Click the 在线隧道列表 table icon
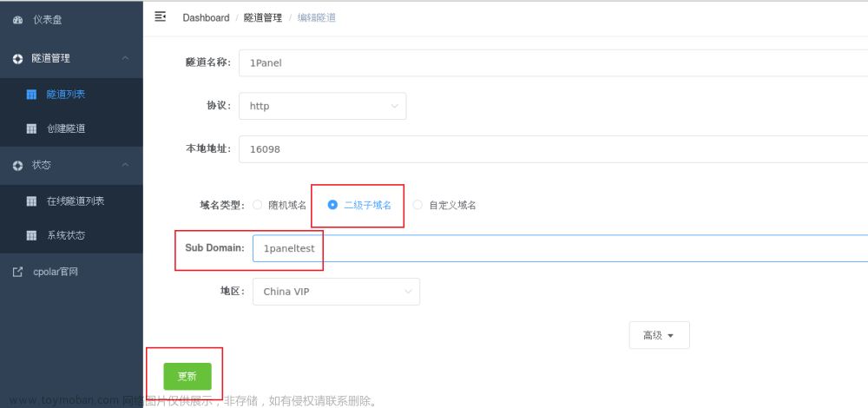This screenshot has width=868, height=408. [x=31, y=201]
